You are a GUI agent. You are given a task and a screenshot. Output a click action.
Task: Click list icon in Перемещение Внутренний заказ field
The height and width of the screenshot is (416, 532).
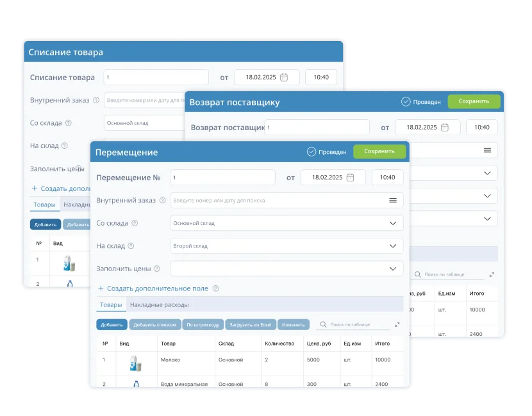pyautogui.click(x=393, y=201)
